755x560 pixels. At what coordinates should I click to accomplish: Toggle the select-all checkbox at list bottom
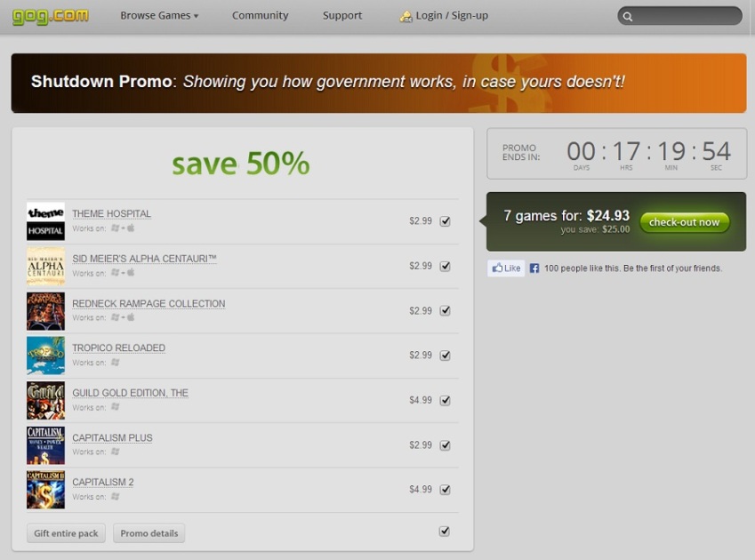[x=445, y=532]
